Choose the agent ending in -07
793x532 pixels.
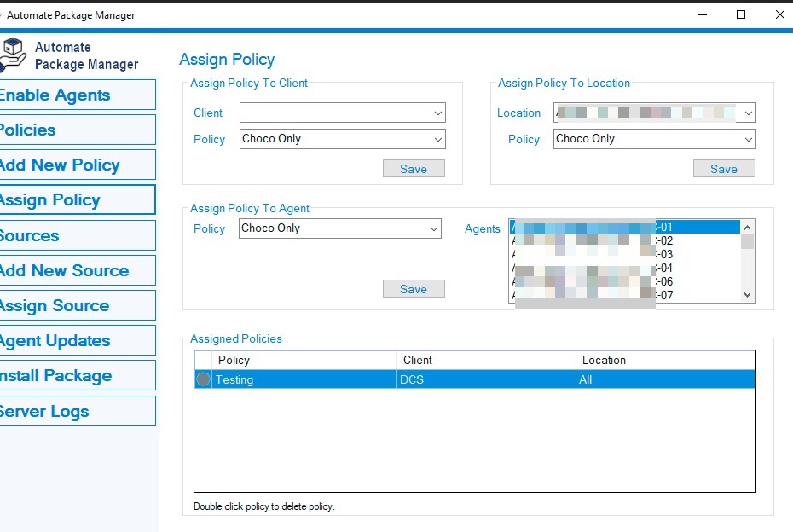coord(624,295)
